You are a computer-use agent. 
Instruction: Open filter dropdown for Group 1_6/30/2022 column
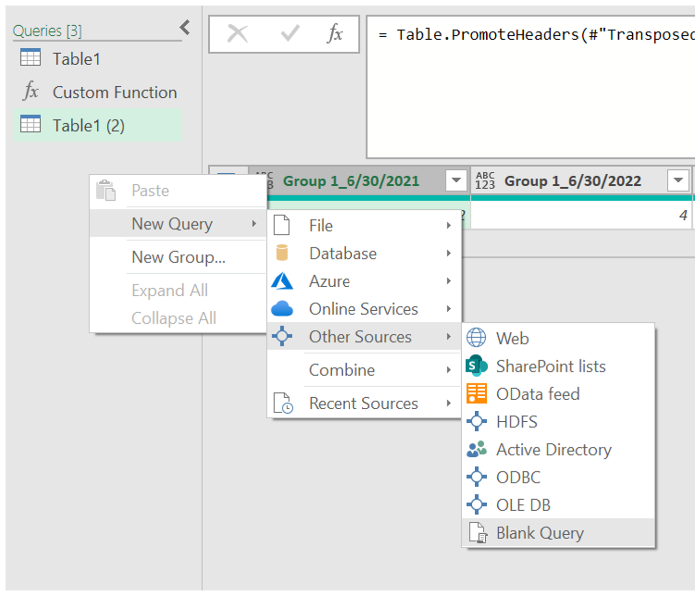(x=678, y=180)
